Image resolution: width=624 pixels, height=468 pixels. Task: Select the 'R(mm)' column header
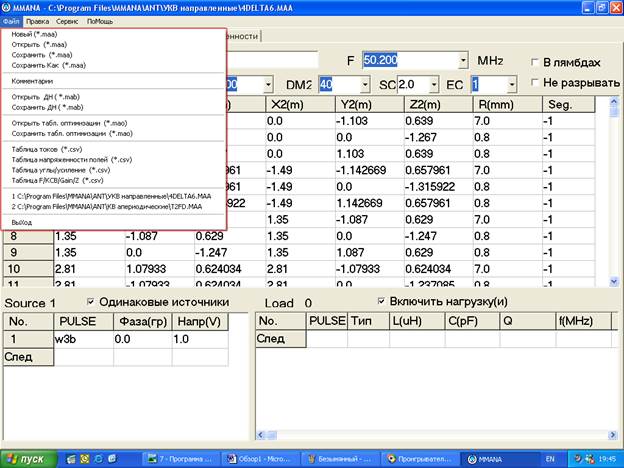pyautogui.click(x=507, y=105)
